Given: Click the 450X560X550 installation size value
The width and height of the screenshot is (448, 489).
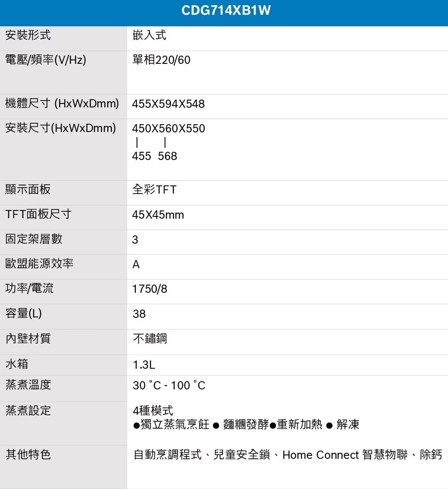Looking at the screenshot, I should (x=169, y=129).
